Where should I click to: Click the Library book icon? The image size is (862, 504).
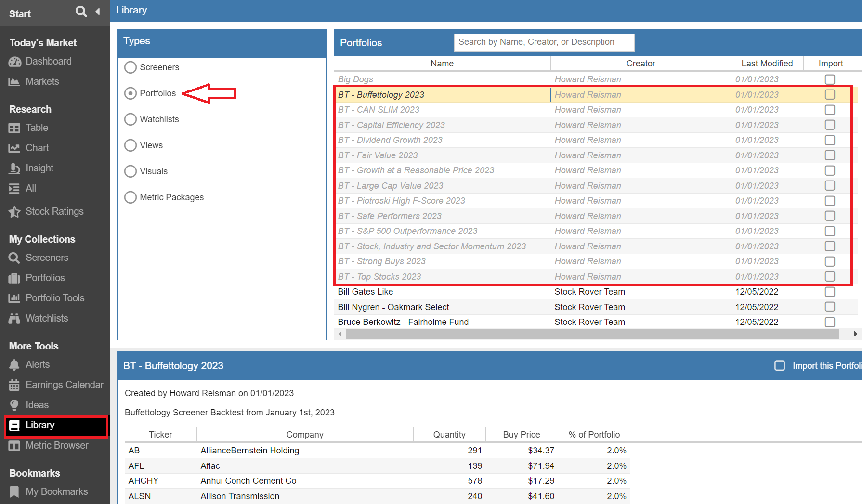pos(14,426)
